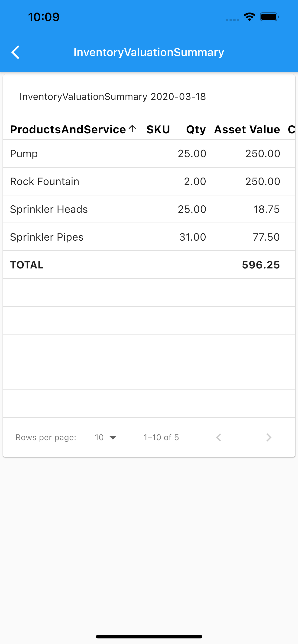Go to next page chevron
This screenshot has height=644, width=298.
269,437
